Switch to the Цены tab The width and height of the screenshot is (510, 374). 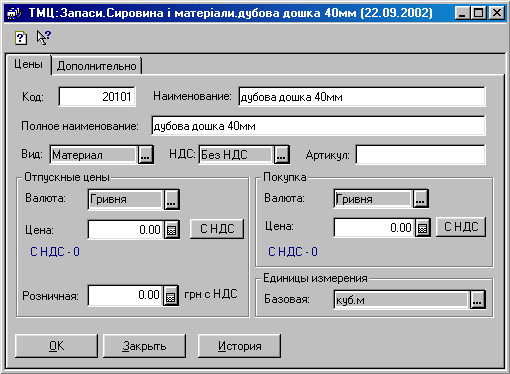[x=28, y=64]
